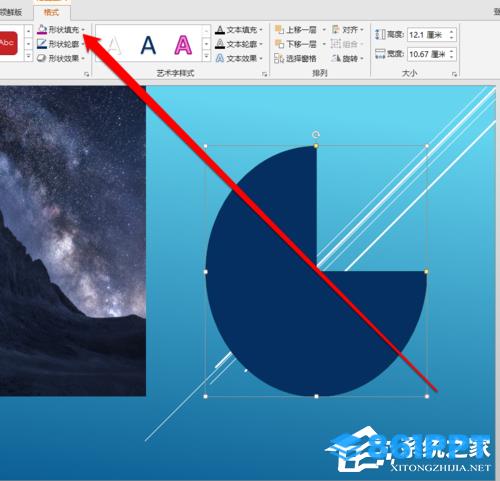Expand the WordArt styles gallery
This screenshot has width=500, height=481.
(206, 56)
